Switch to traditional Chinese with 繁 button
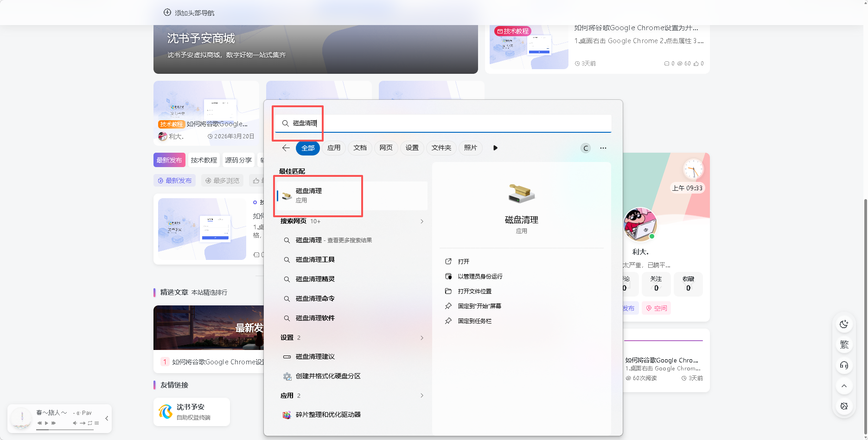The height and width of the screenshot is (440, 868). coord(844,344)
